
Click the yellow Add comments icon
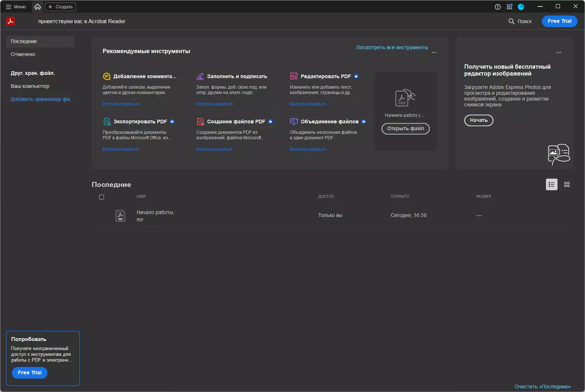(x=106, y=76)
